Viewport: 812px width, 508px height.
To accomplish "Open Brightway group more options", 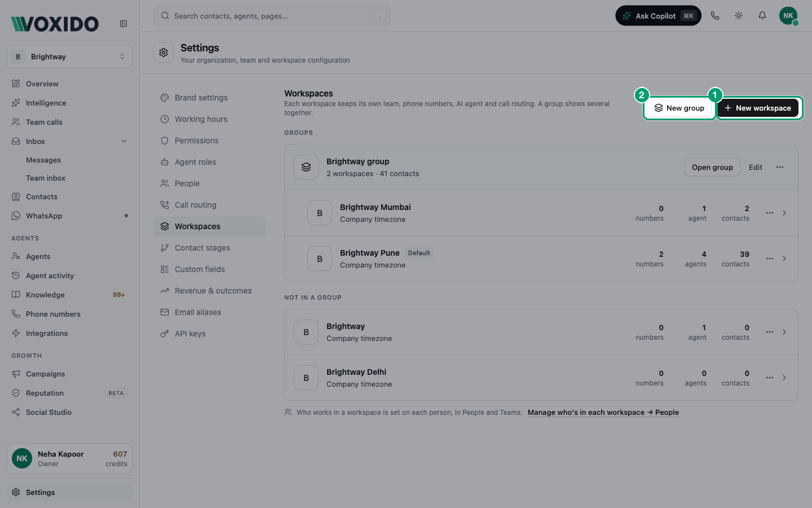I will [780, 167].
